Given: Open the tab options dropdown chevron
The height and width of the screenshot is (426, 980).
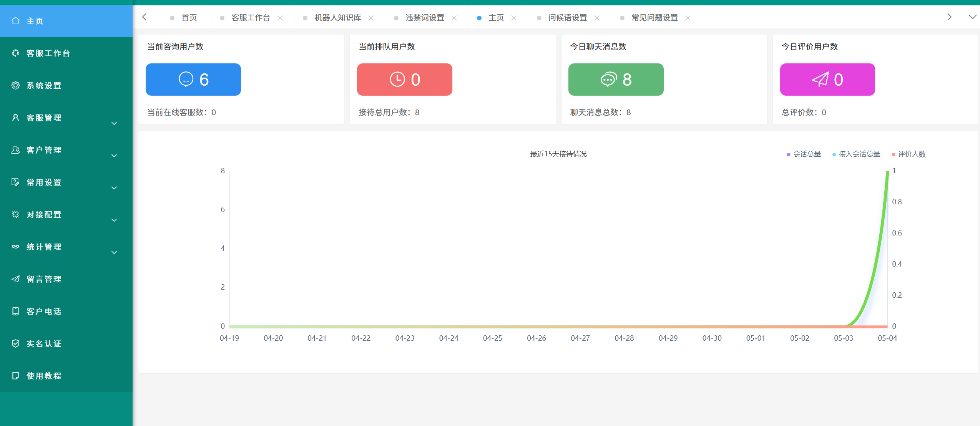Looking at the screenshot, I should (972, 17).
